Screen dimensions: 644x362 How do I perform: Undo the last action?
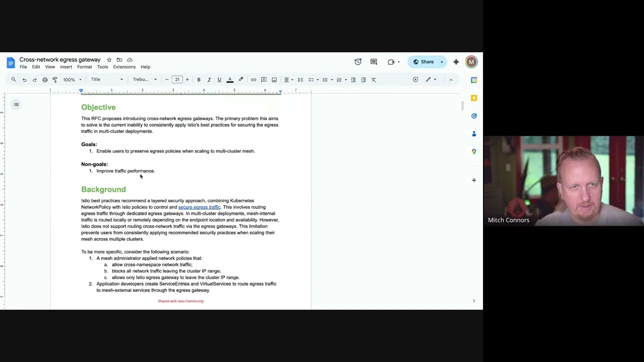pos(24,79)
